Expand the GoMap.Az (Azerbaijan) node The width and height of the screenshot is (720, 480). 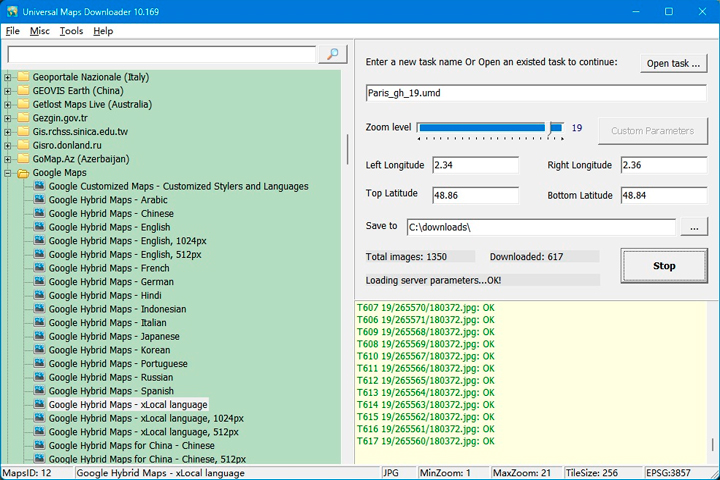point(7,159)
